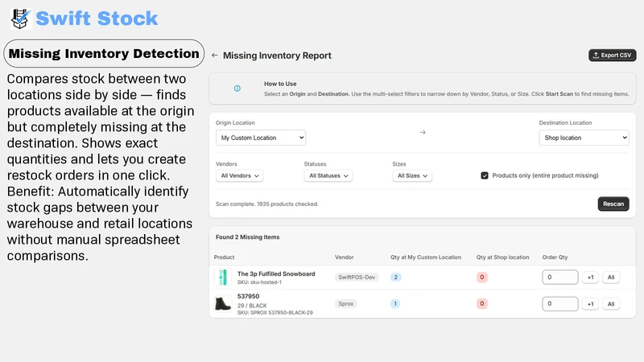Expand the All Vendors filter
Image resolution: width=644 pixels, height=362 pixels.
click(240, 175)
